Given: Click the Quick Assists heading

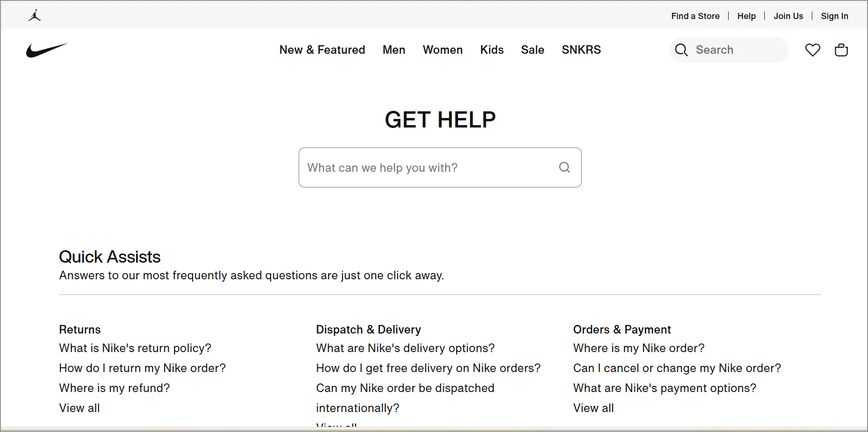Looking at the screenshot, I should point(110,257).
